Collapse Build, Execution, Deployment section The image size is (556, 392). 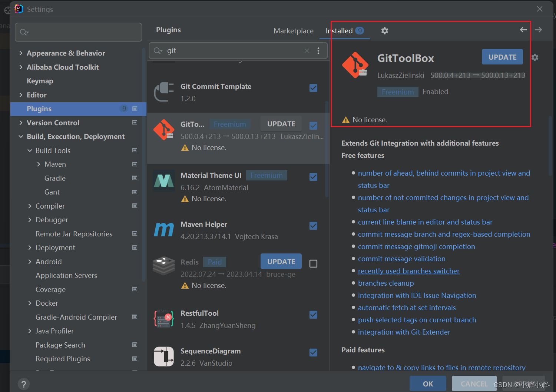tap(21, 137)
